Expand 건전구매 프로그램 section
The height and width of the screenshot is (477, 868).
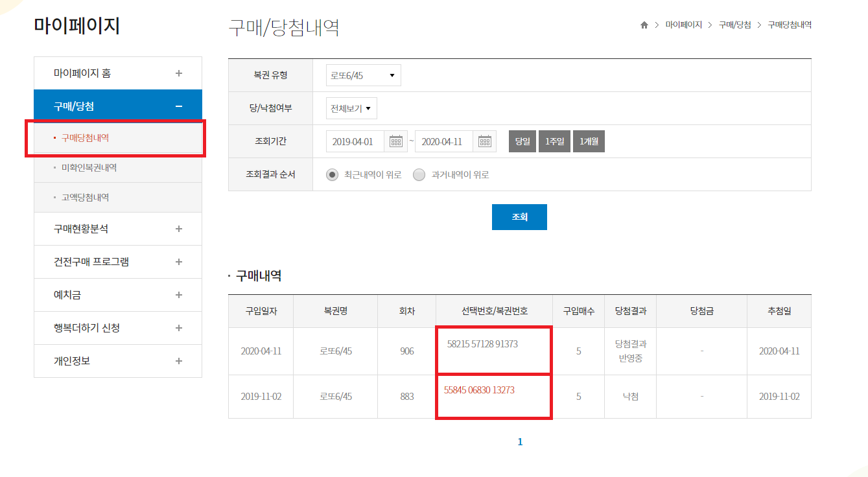(x=118, y=262)
